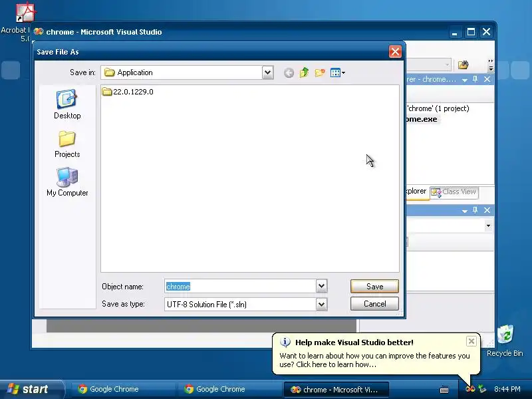Go back using the dialog back arrow
The width and height of the screenshot is (532, 399).
(289, 72)
